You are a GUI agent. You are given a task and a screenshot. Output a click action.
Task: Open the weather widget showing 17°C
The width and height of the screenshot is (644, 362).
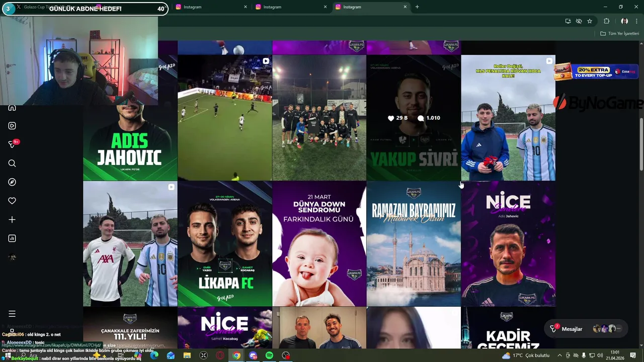[526, 355]
